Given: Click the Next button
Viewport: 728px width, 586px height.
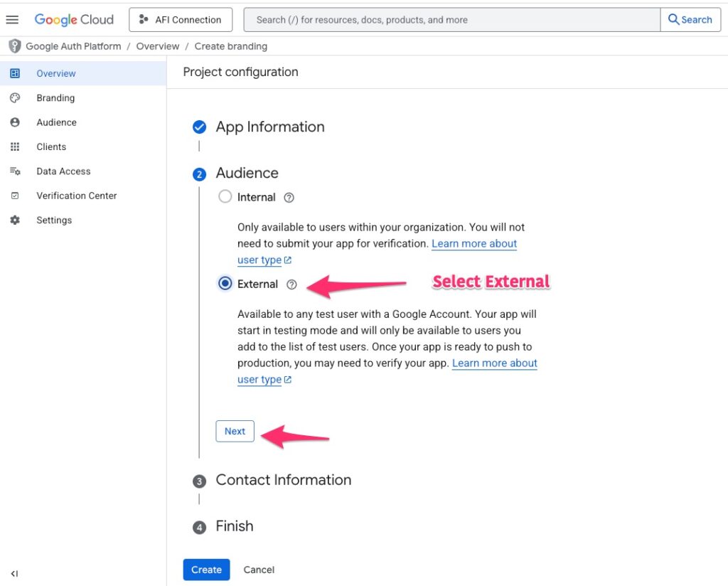Looking at the screenshot, I should click(235, 431).
